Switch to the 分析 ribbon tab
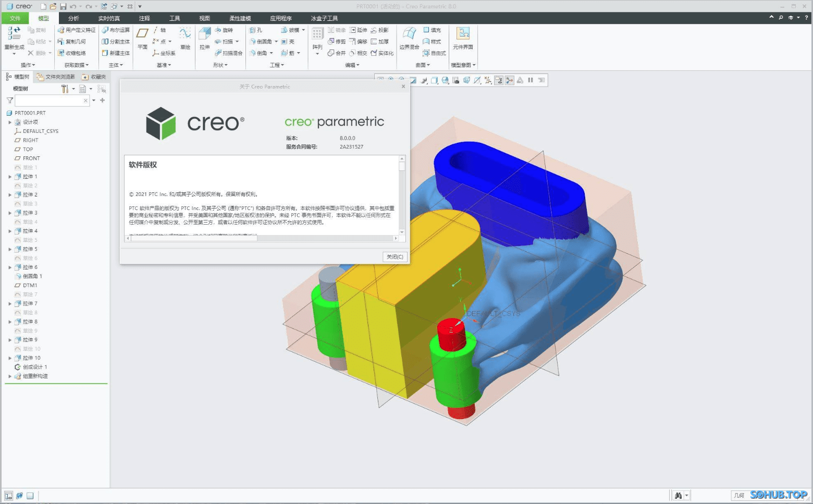813x504 pixels. pyautogui.click(x=73, y=18)
